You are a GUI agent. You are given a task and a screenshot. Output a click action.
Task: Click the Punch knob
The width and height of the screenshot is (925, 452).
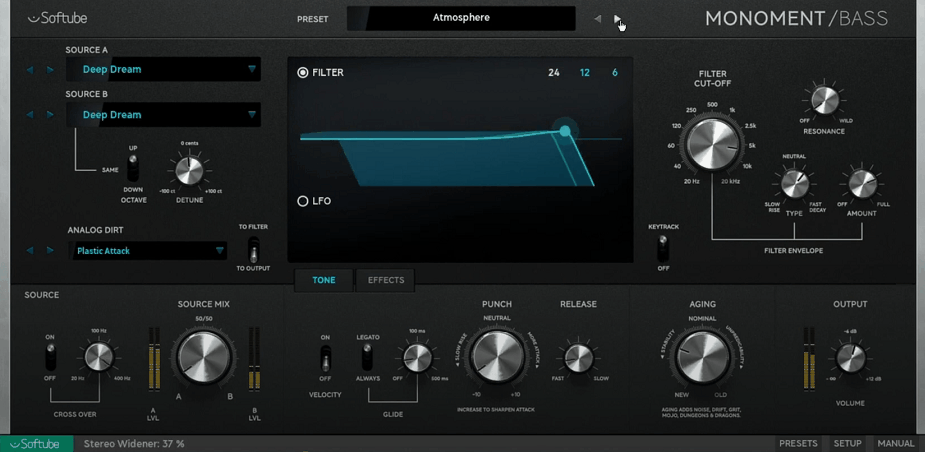pyautogui.click(x=497, y=356)
